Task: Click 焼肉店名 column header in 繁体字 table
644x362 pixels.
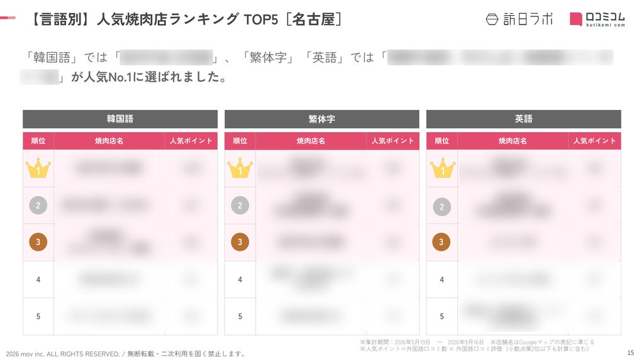Action: (311, 141)
